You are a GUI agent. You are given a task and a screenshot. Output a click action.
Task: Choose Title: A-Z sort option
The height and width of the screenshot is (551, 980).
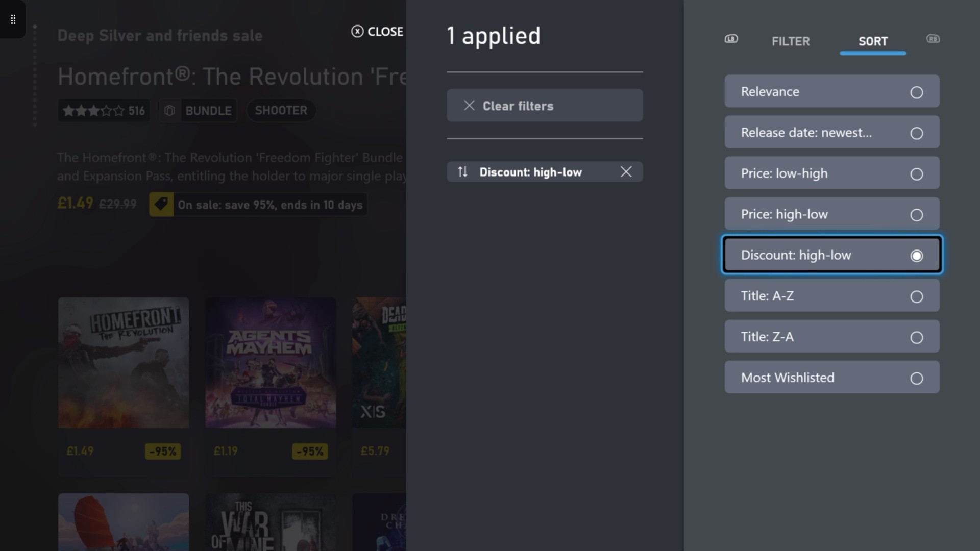831,296
